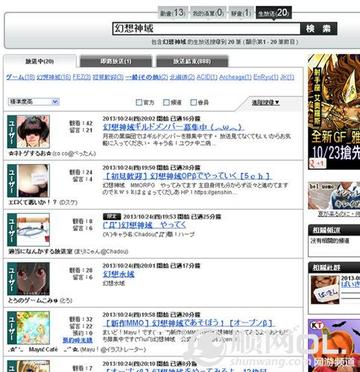
Task: Tick the 官方 official checkbox
Action: 139,103
